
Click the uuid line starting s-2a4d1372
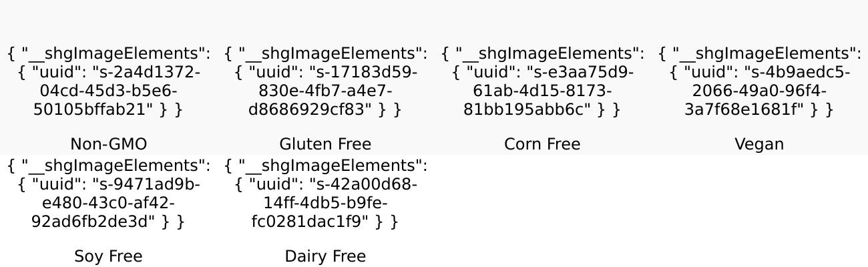tap(108, 72)
